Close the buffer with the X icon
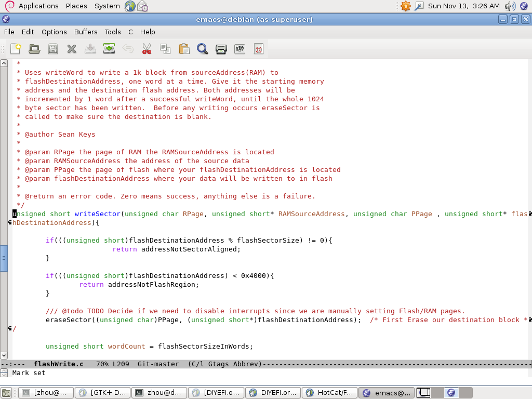532x399 pixels. [x=72, y=49]
